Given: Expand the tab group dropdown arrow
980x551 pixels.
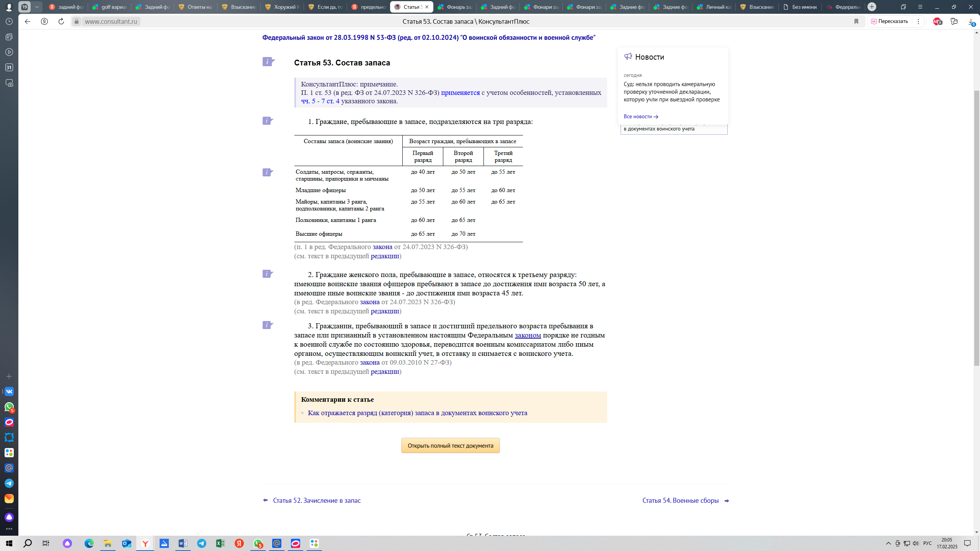Looking at the screenshot, I should pos(37,7).
